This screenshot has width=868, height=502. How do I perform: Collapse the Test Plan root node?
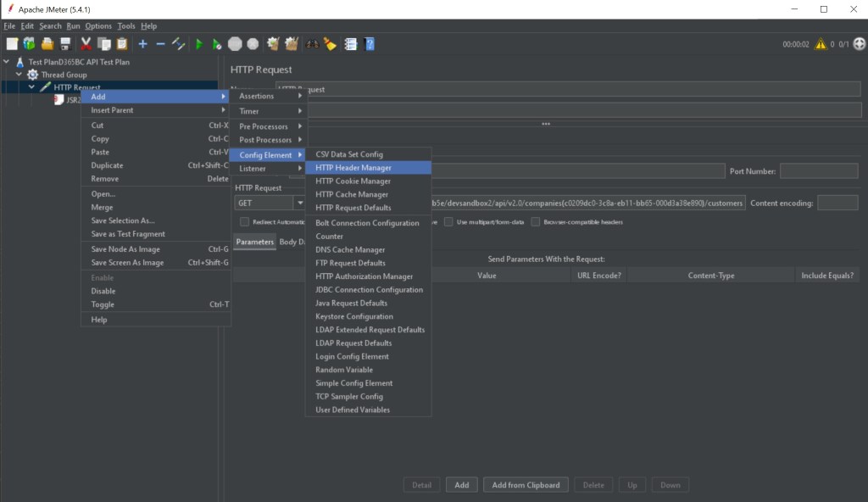click(7, 62)
